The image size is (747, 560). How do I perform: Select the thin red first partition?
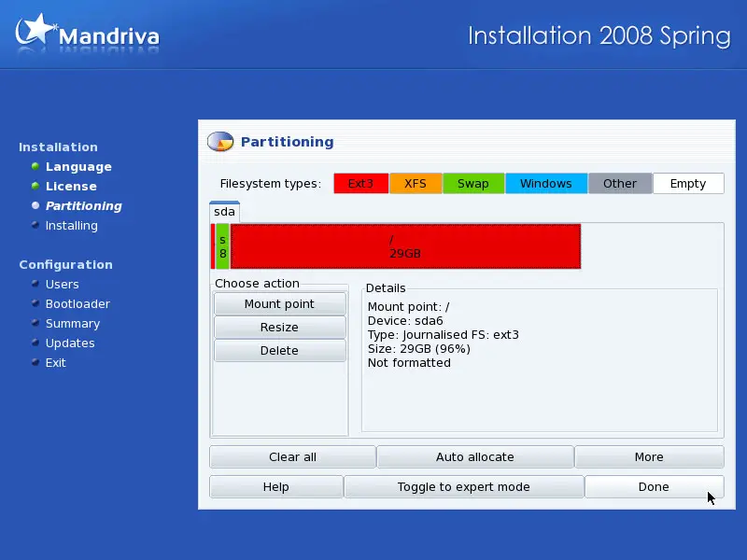[213, 246]
